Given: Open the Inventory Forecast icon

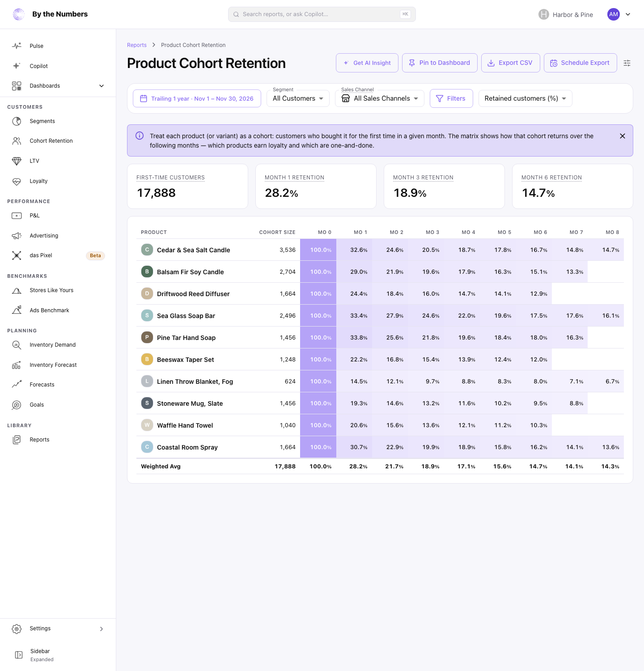Looking at the screenshot, I should pos(17,365).
